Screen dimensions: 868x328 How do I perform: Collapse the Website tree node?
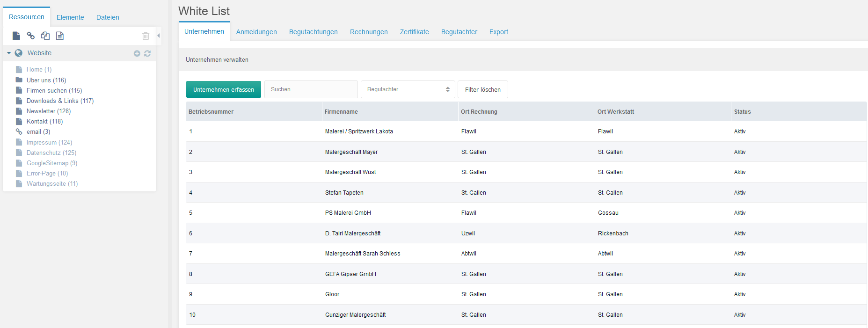9,53
